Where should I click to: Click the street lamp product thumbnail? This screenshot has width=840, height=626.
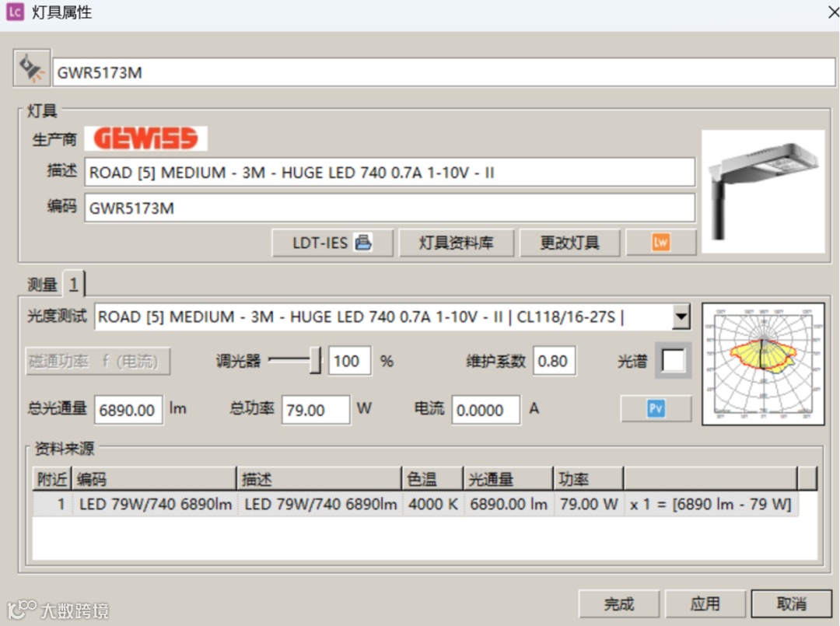coord(764,191)
